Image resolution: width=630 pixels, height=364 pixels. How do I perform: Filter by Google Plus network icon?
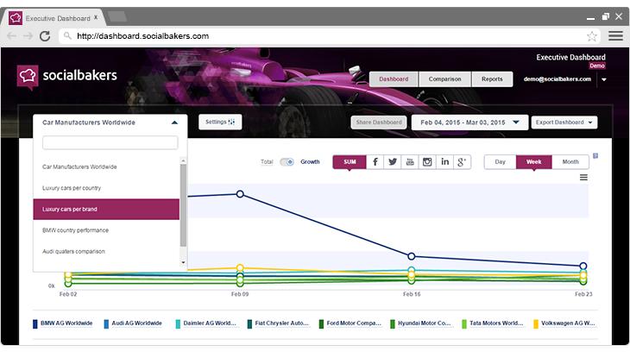click(x=462, y=162)
